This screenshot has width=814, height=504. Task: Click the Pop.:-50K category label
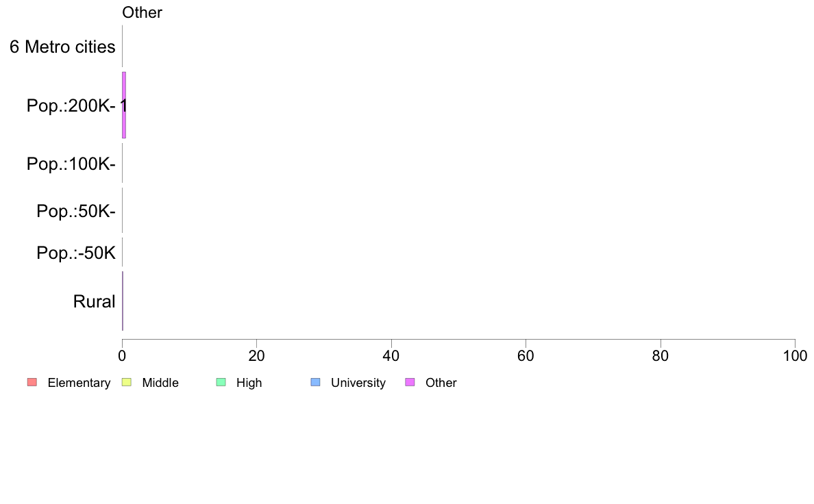(x=76, y=253)
